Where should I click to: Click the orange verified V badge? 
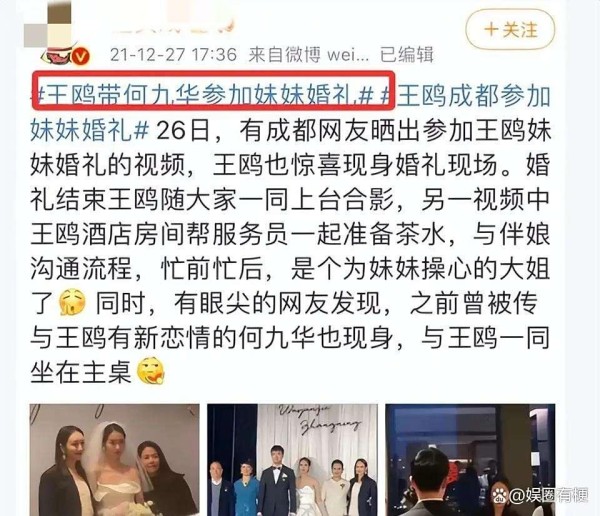point(81,57)
